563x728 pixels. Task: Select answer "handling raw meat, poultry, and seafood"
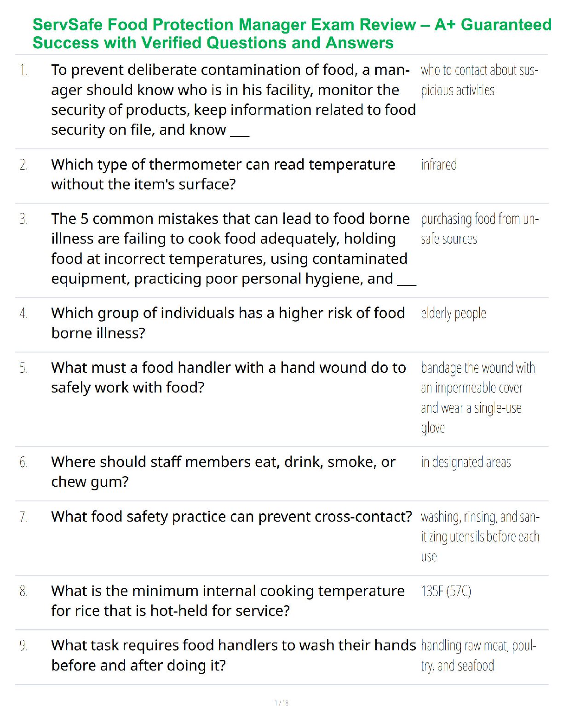(478, 656)
